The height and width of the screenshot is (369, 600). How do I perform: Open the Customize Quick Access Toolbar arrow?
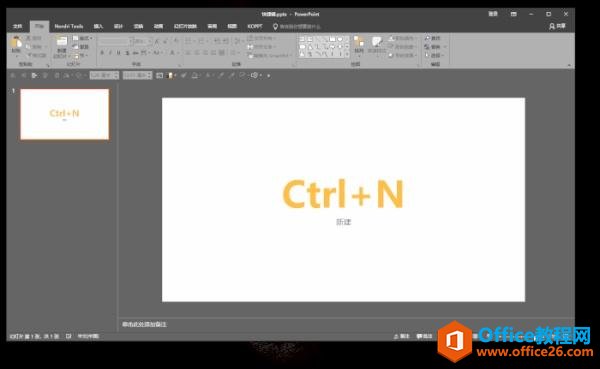pos(269,76)
